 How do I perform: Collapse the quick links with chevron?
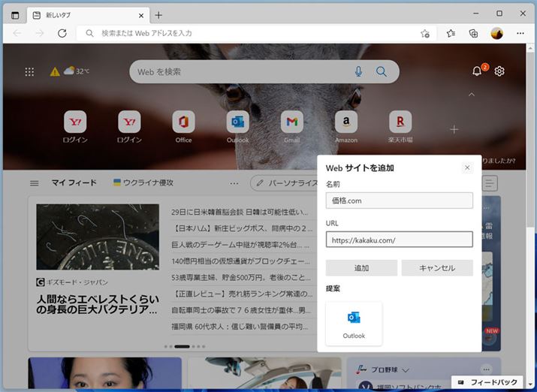click(x=471, y=95)
